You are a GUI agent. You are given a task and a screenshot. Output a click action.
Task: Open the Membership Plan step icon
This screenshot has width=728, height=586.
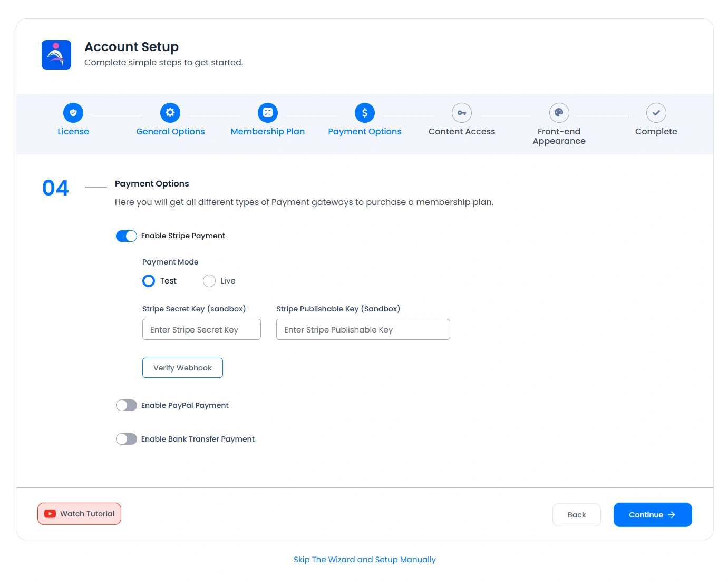pos(268,112)
